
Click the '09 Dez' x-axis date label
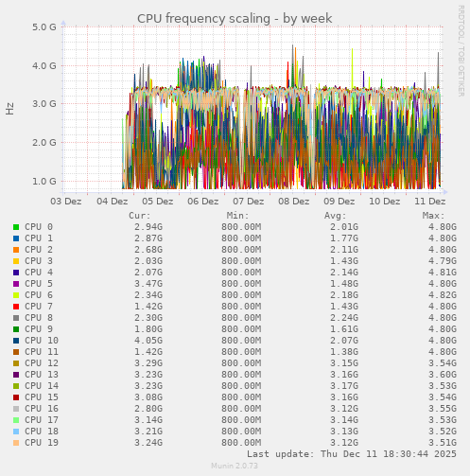(x=339, y=202)
